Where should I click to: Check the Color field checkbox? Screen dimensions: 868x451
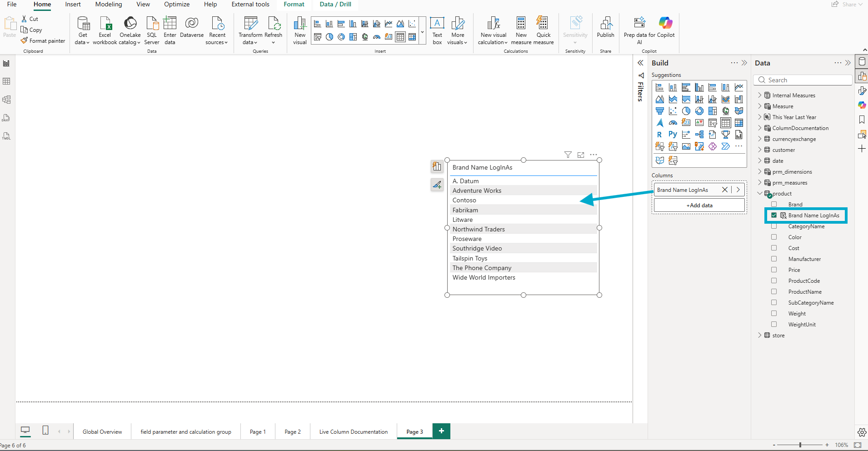774,237
